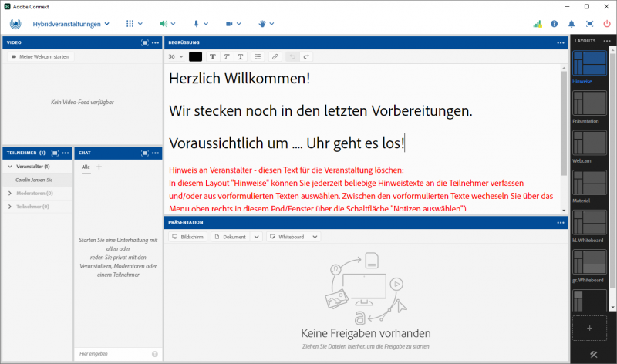This screenshot has height=364, width=617.
Task: Expand the webcam options dropdown arrow
Action: tap(239, 24)
